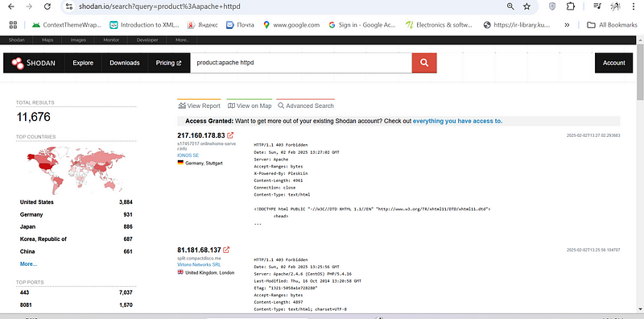Open result IP 217.160.178.83
The width and height of the screenshot is (644, 319).
201,135
